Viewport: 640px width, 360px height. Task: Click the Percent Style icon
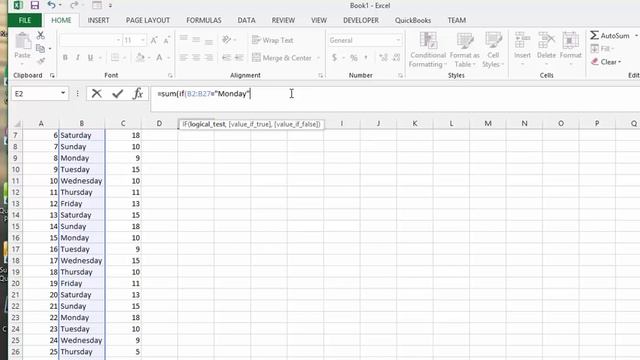354,58
